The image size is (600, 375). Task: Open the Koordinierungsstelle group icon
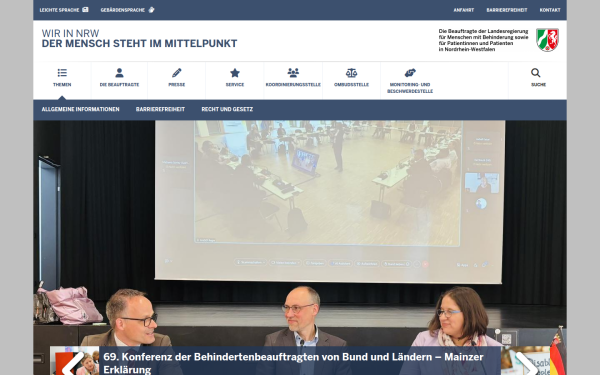pyautogui.click(x=293, y=72)
